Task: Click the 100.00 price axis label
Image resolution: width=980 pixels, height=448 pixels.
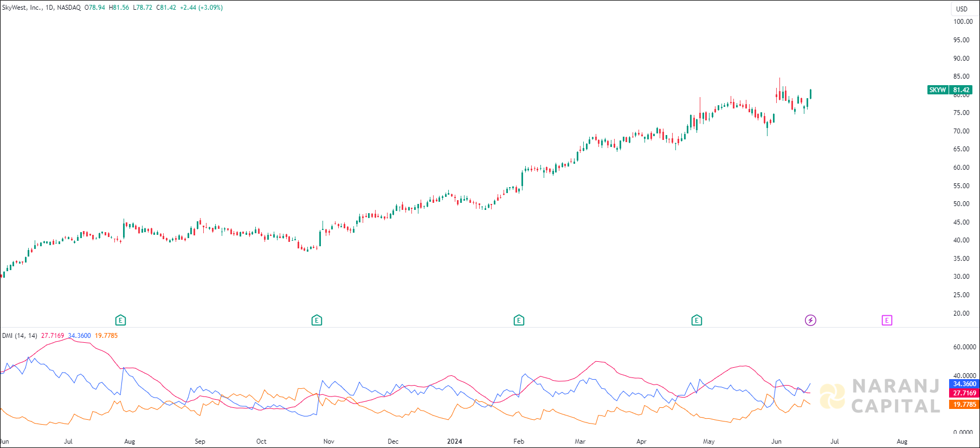Action: (963, 22)
